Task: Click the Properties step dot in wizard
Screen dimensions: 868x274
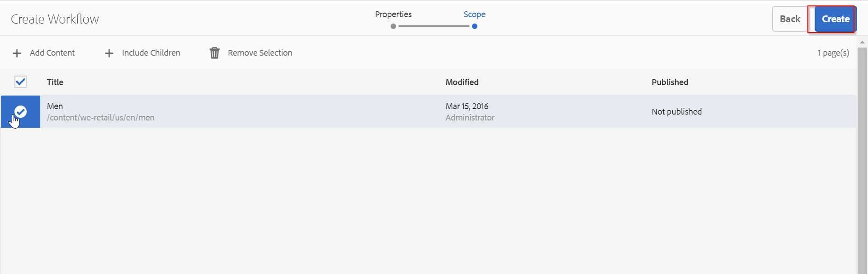Action: coord(393,26)
